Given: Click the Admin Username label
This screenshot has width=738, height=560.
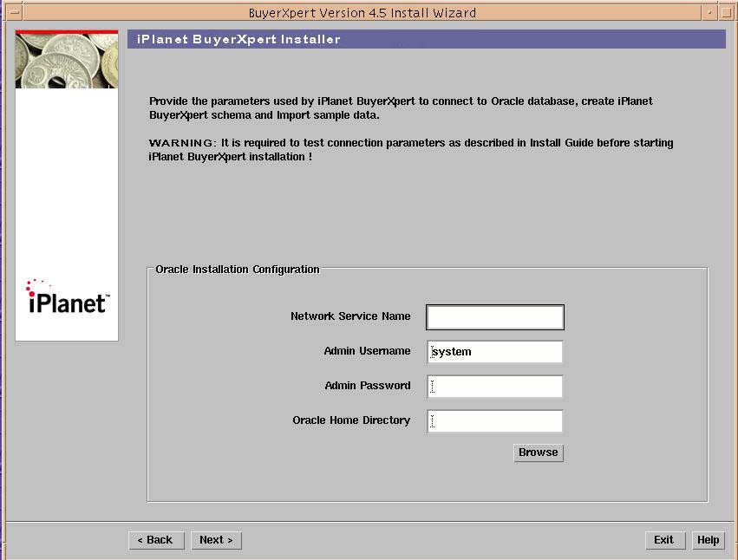Looking at the screenshot, I should tap(367, 351).
